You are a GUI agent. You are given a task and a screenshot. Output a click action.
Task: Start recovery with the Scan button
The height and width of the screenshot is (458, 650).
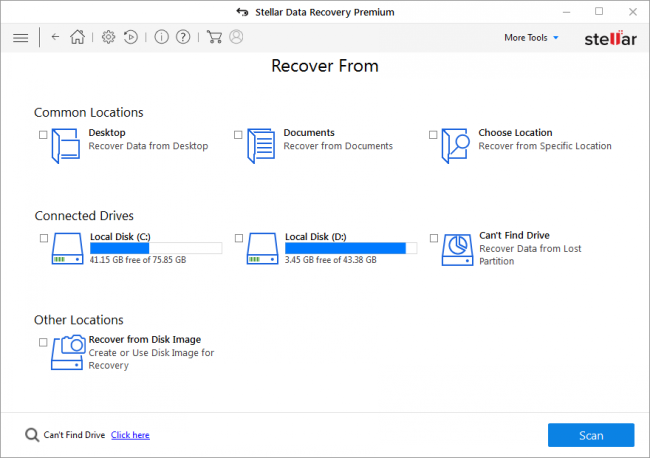coord(591,435)
